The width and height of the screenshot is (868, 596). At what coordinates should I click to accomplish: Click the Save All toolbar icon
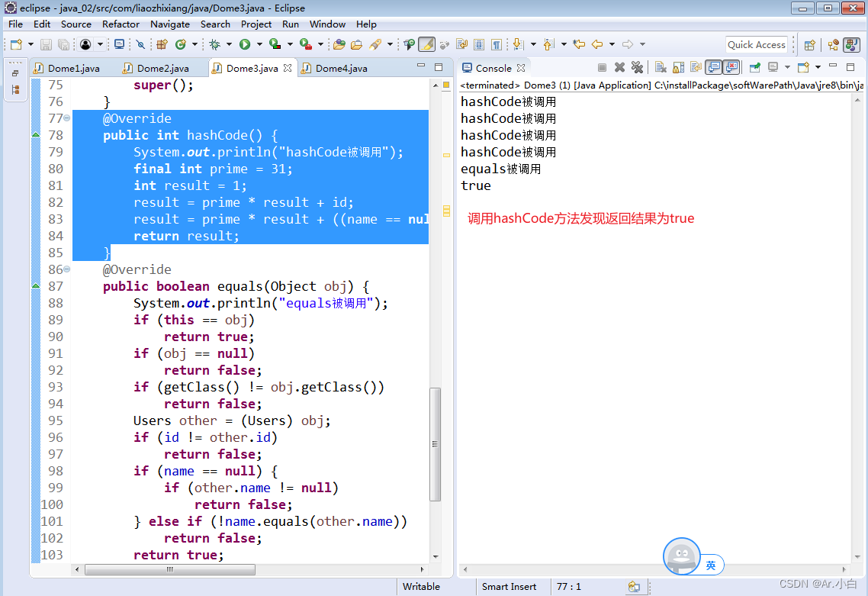click(63, 44)
